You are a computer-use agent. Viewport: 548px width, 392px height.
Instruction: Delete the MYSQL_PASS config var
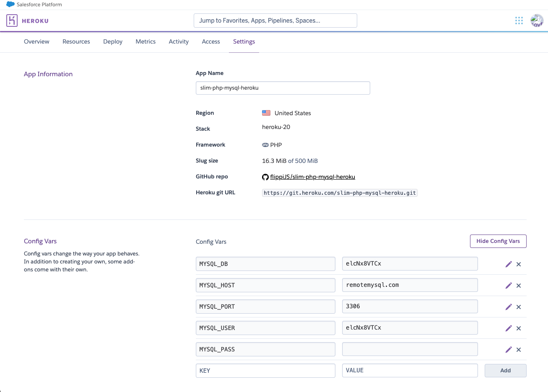519,350
